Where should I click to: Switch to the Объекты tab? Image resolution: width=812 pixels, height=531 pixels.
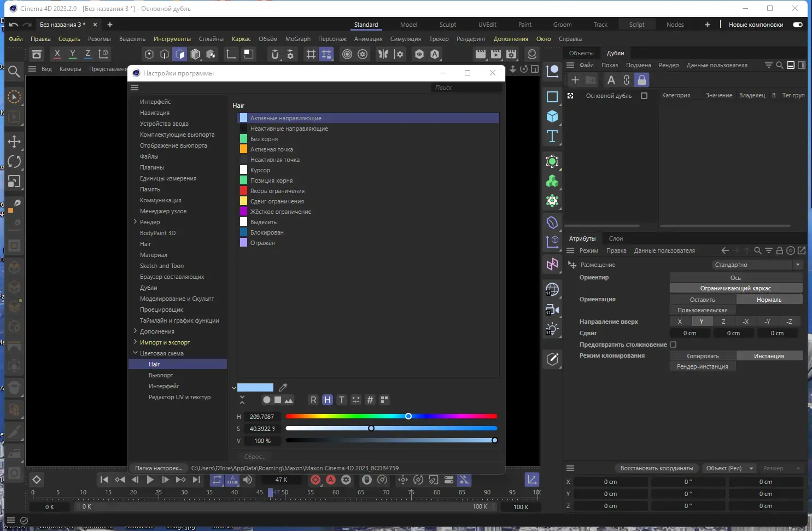click(x=581, y=53)
